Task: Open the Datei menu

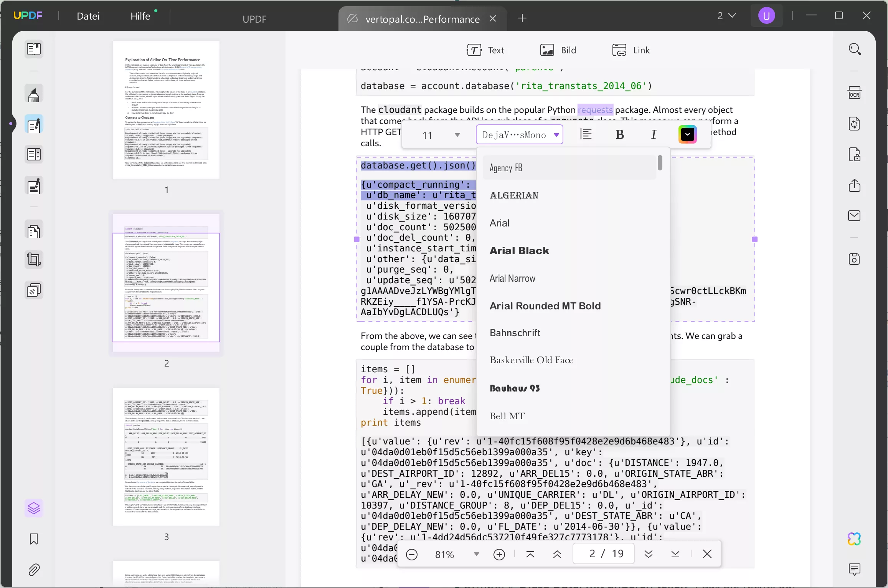Action: click(88, 16)
